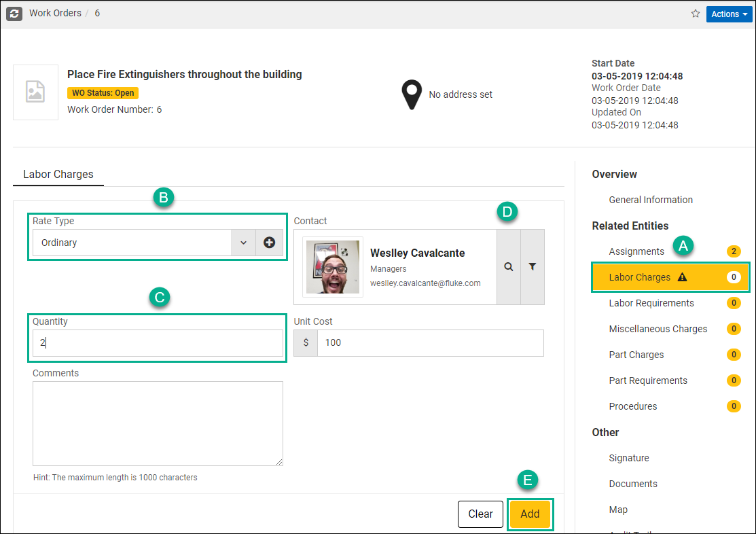Screen dimensions: 756x534
Task: Go to Work Orders breadcrumb
Action: pos(56,13)
